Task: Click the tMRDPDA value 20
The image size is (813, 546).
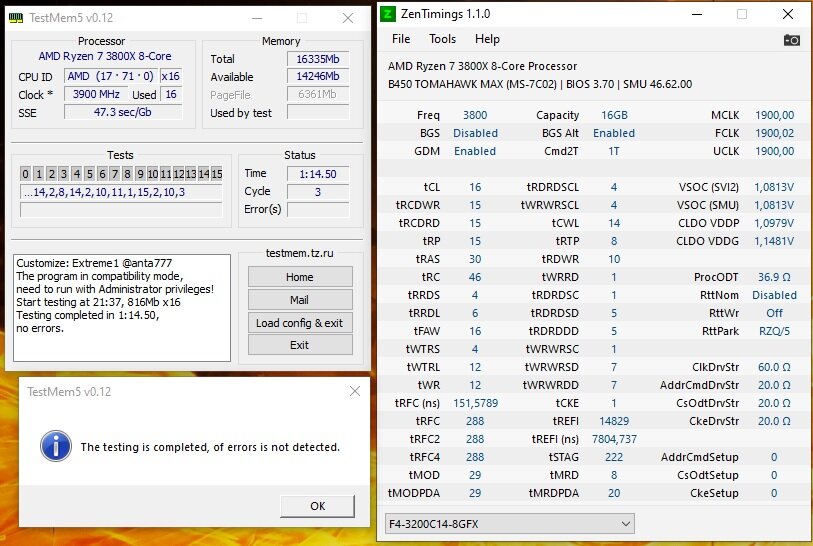Action: point(614,493)
